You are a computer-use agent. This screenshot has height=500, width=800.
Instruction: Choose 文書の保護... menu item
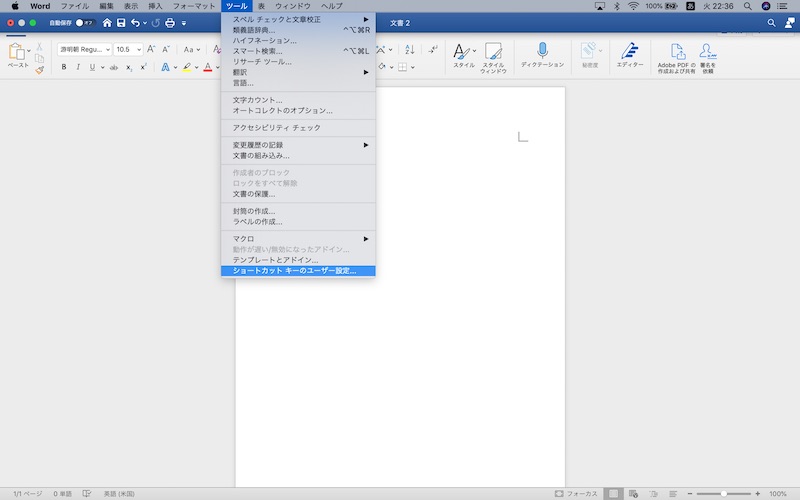[298, 194]
